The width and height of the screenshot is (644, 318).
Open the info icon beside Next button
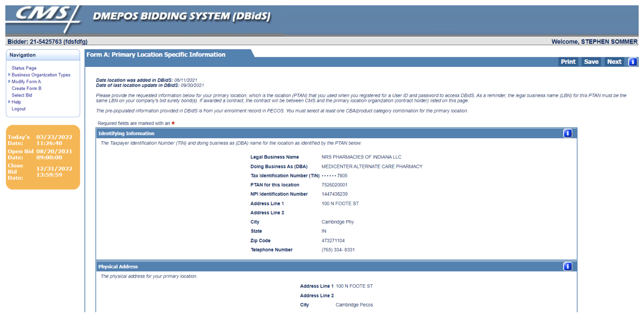click(633, 62)
